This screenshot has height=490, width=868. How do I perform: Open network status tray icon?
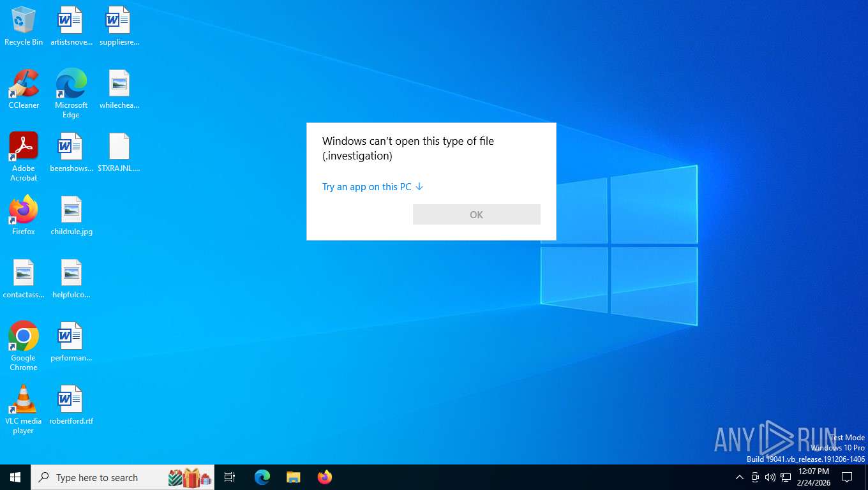tap(786, 477)
